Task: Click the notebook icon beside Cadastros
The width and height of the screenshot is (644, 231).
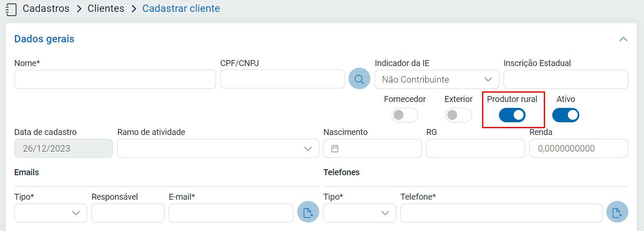Action: [11, 9]
